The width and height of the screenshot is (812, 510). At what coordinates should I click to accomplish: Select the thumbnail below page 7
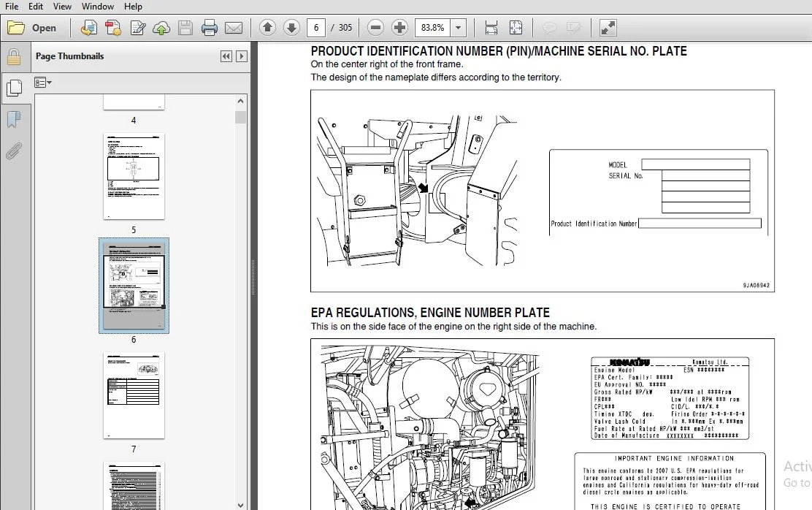coord(134,486)
